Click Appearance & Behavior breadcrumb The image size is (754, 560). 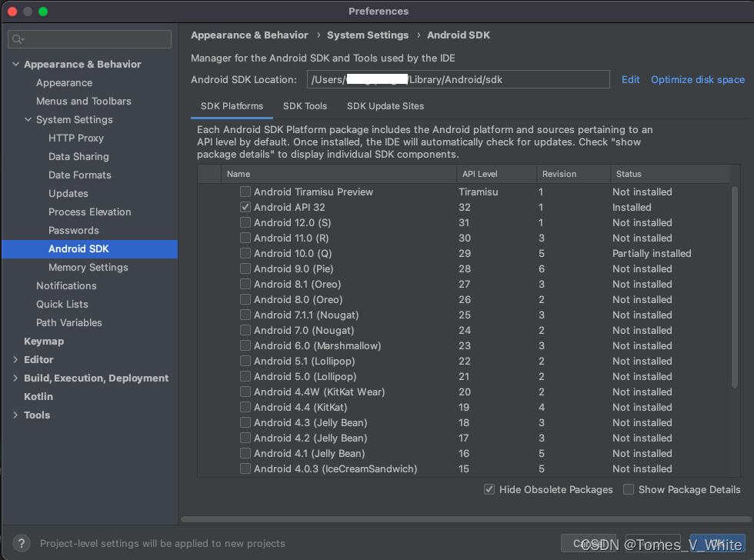click(x=249, y=35)
